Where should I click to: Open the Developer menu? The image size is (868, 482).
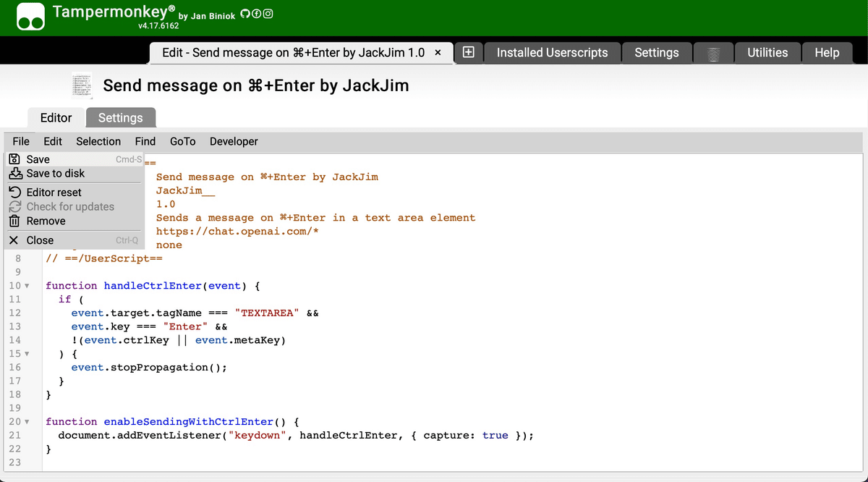click(234, 141)
